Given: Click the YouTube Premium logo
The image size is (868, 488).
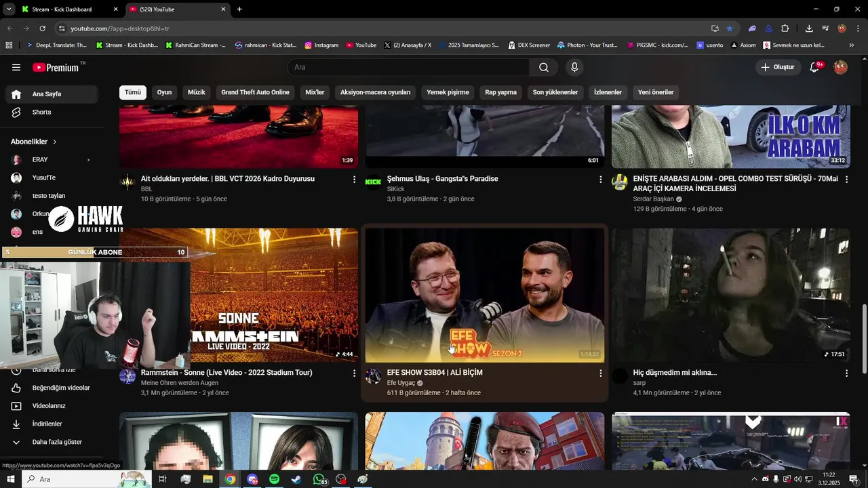Looking at the screenshot, I should (x=56, y=67).
